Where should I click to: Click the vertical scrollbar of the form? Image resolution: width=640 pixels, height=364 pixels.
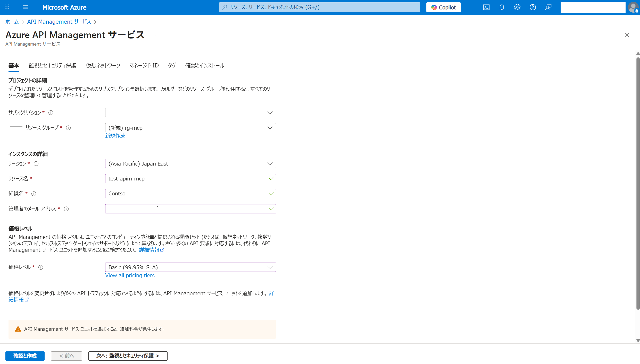638,183
